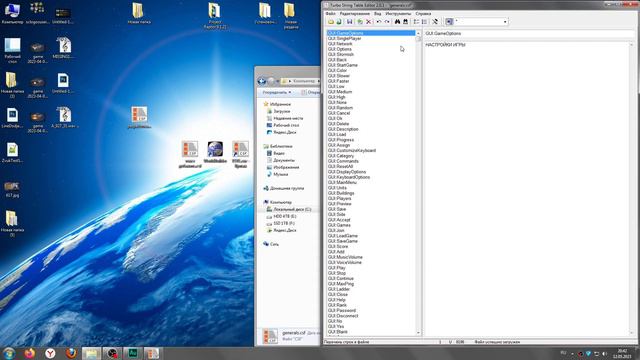Select the WorldBuilder desktop shortcut

coord(215,152)
